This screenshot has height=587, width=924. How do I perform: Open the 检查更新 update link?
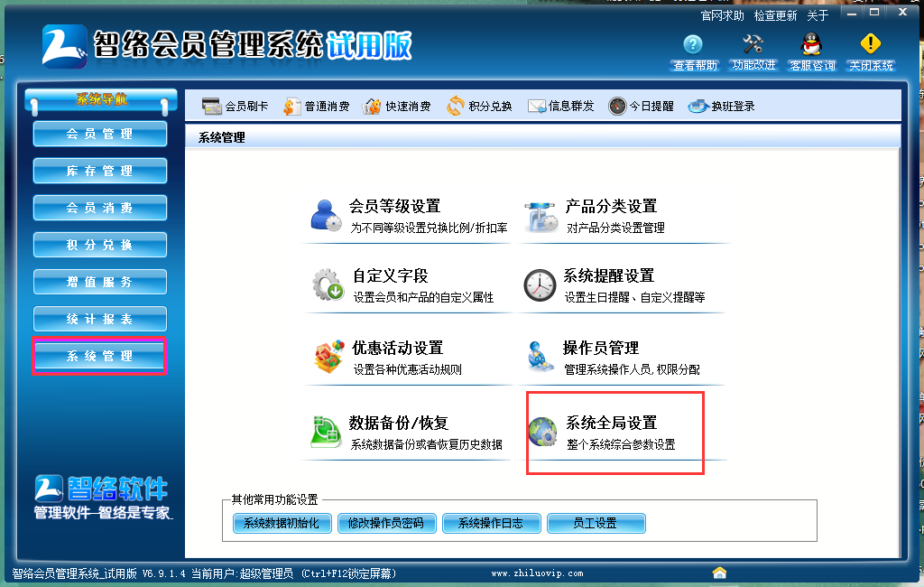[774, 14]
